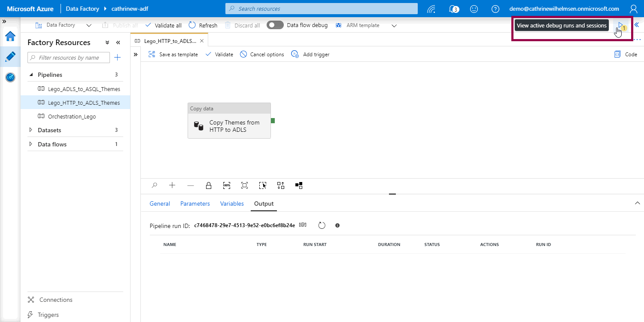Click the zoom to fit icon

(244, 185)
